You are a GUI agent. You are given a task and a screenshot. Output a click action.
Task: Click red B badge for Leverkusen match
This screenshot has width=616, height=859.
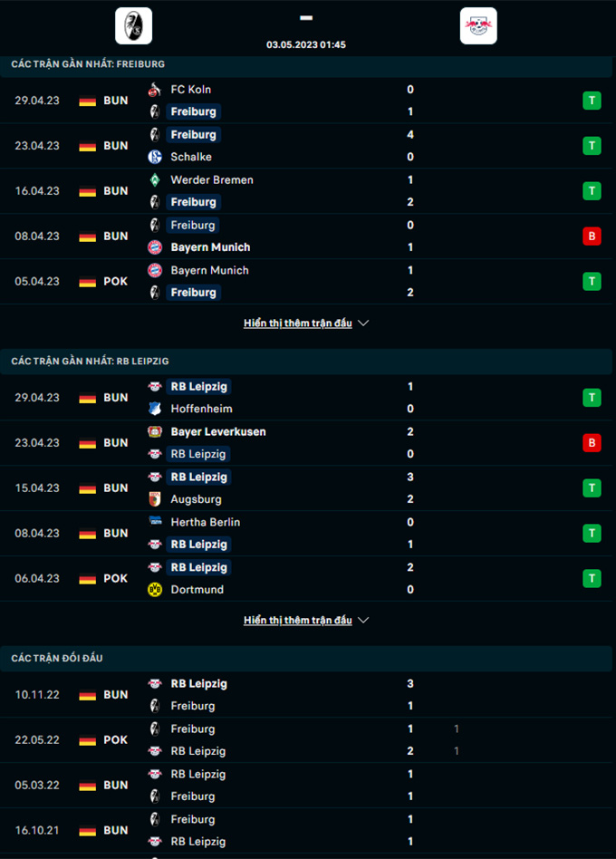coord(592,443)
